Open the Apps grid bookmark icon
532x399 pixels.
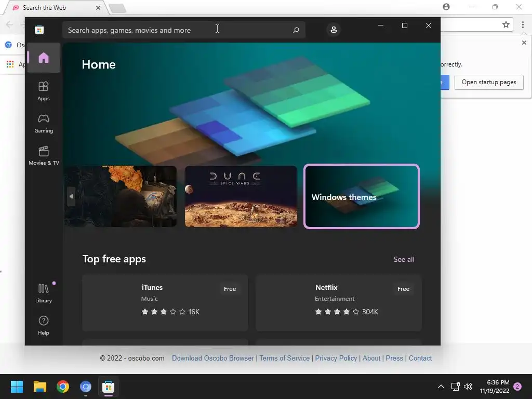click(10, 64)
